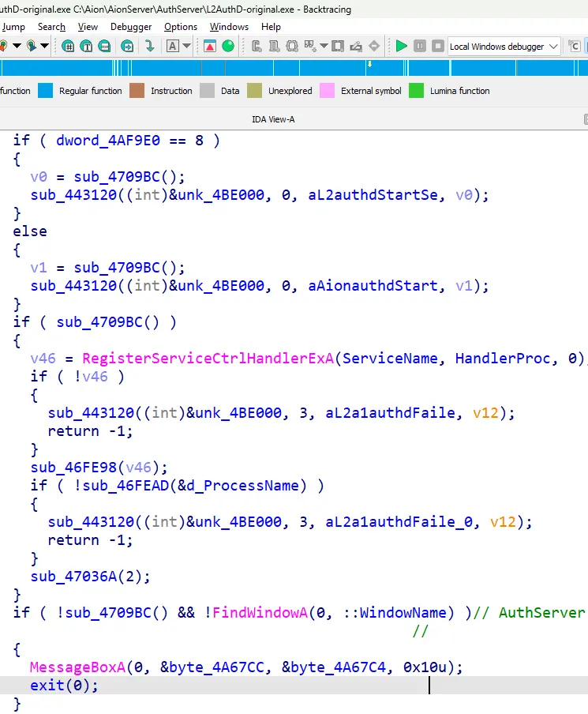Click the jump to address arrow icon
This screenshot has width=588, height=714.
(x=127, y=46)
